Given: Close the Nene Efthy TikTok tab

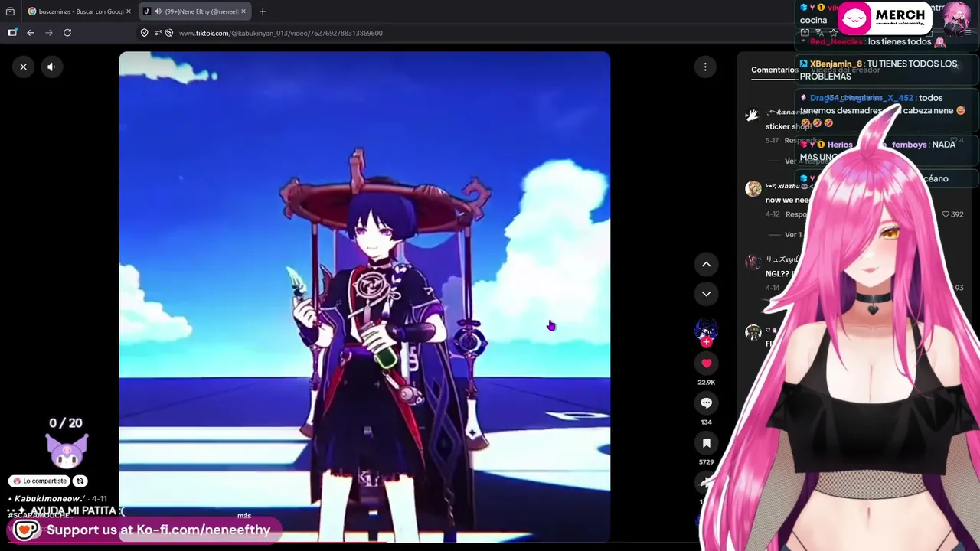Looking at the screenshot, I should [x=243, y=11].
